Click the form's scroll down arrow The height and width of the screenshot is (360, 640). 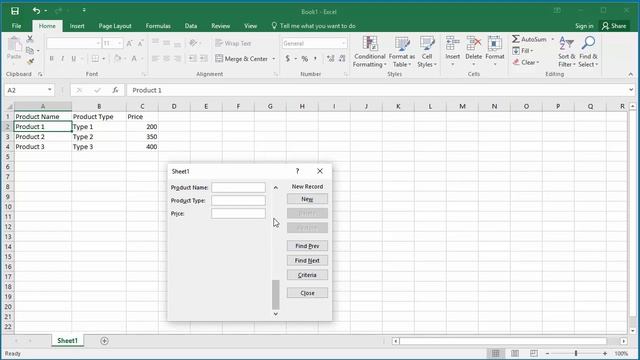coord(276,314)
